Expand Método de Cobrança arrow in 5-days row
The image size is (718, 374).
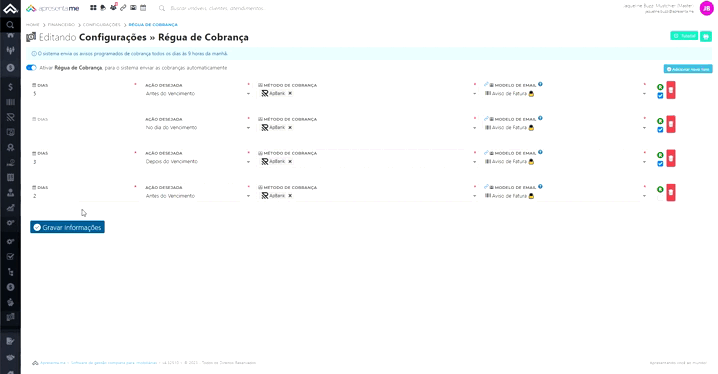click(x=474, y=94)
